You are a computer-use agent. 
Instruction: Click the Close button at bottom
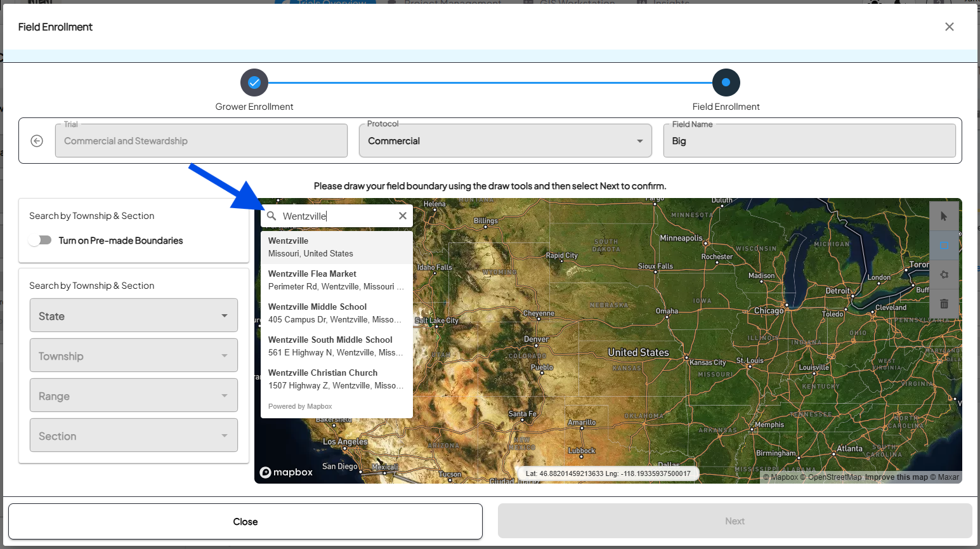tap(245, 522)
